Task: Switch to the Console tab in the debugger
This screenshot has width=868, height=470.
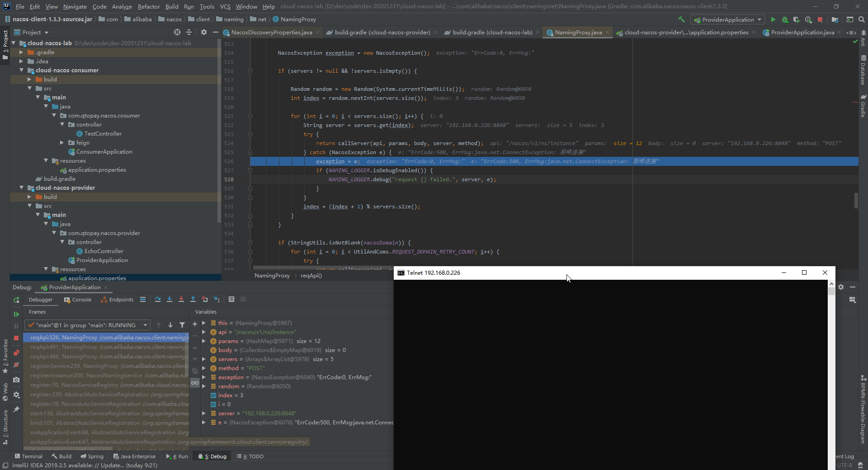Action: 78,300
